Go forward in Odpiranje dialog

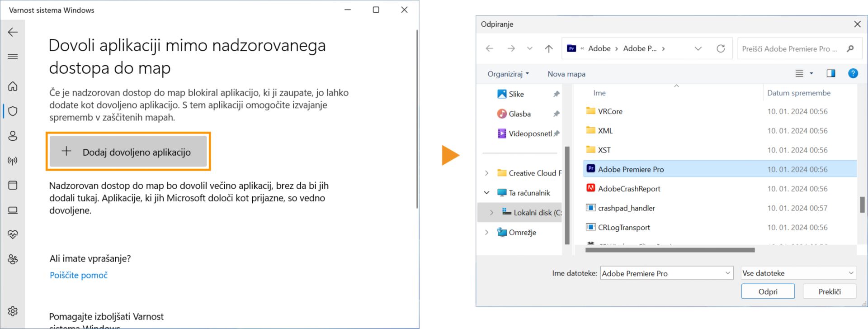tap(511, 48)
